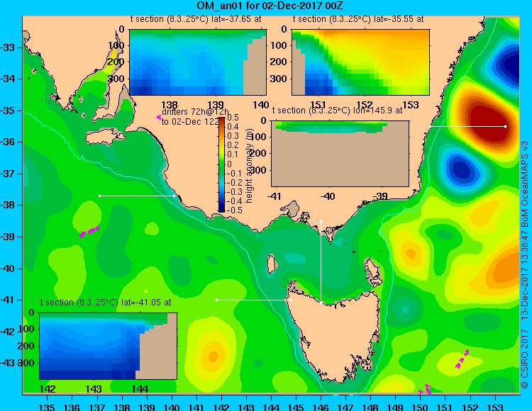Click the -33 latitude axis label

[x=8, y=47]
